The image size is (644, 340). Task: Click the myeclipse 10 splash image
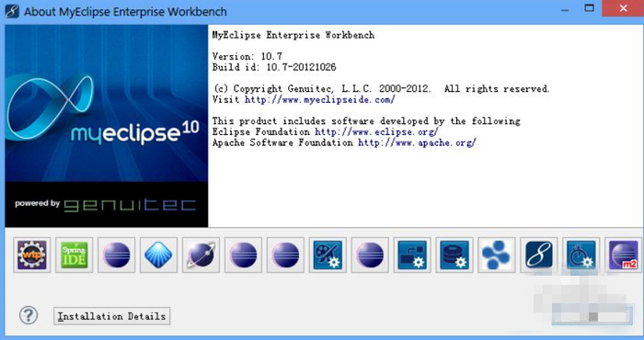click(x=107, y=103)
